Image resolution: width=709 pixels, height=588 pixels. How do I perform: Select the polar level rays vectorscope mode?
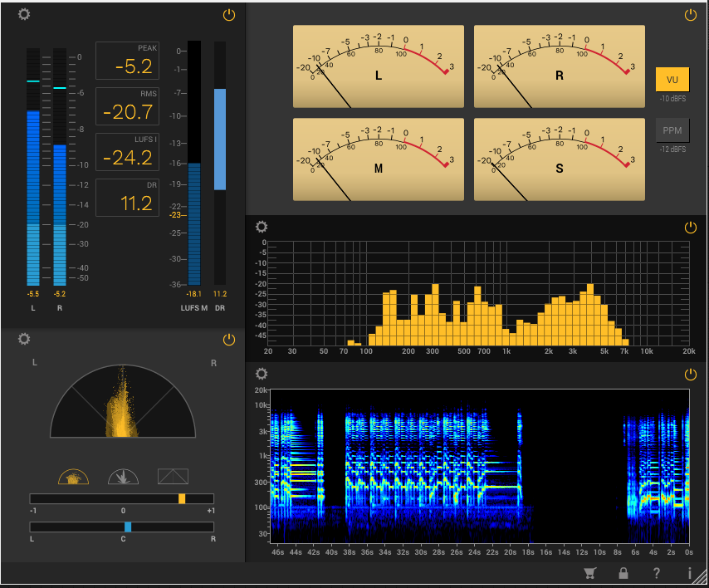click(123, 477)
